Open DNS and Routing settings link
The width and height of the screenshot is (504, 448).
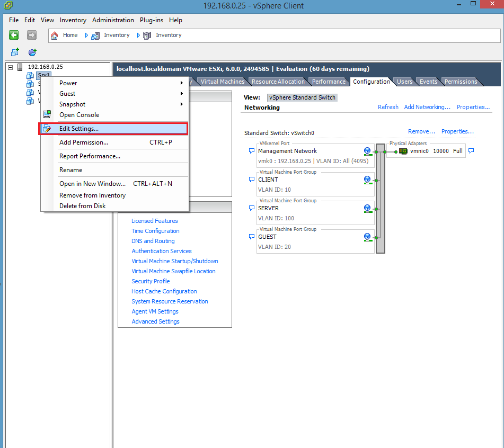[x=153, y=241]
